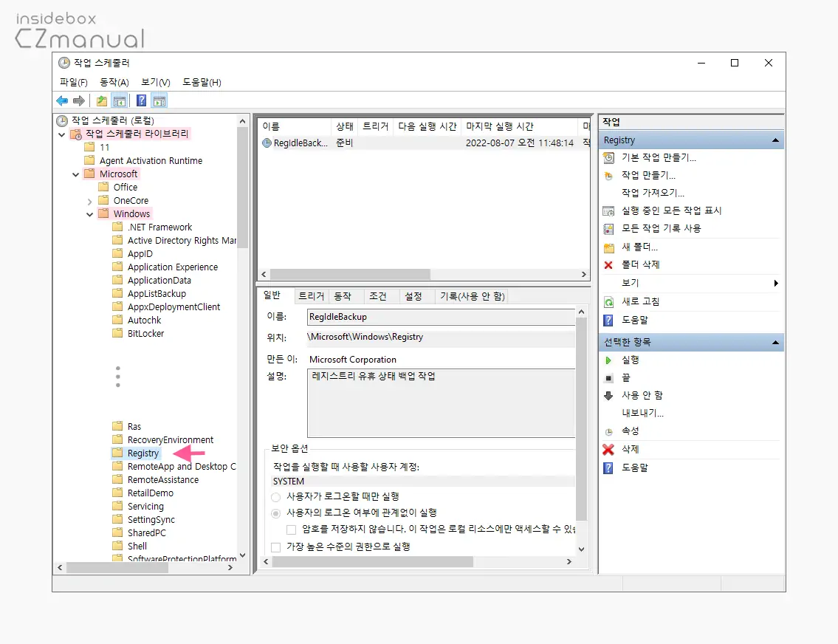Click 작업 가져오기... action link
The width and height of the screenshot is (838, 644).
653,193
